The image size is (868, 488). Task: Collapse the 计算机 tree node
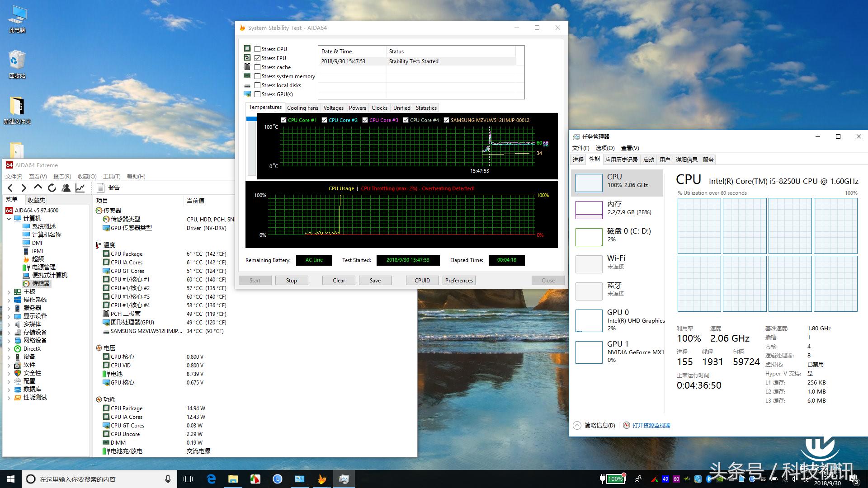point(9,219)
